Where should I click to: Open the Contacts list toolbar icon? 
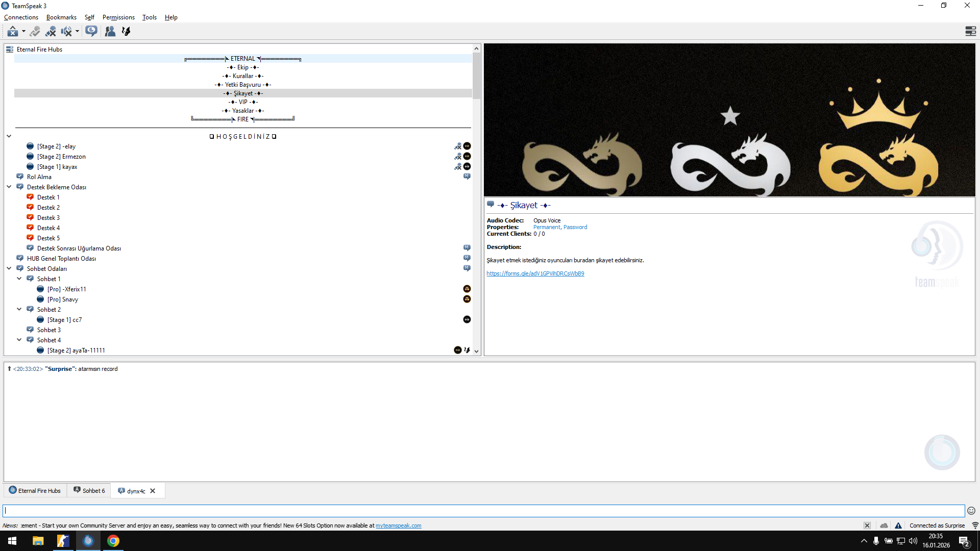tap(110, 32)
